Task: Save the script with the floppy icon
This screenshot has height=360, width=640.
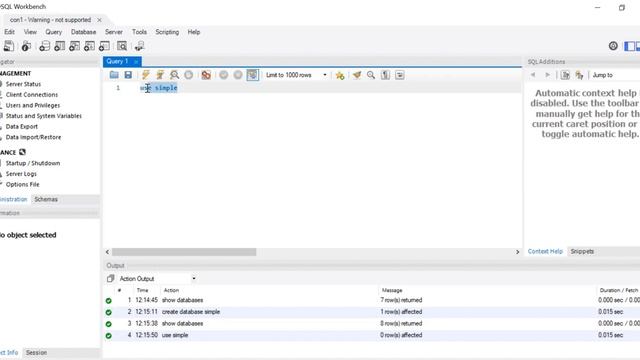Action: tap(128, 75)
